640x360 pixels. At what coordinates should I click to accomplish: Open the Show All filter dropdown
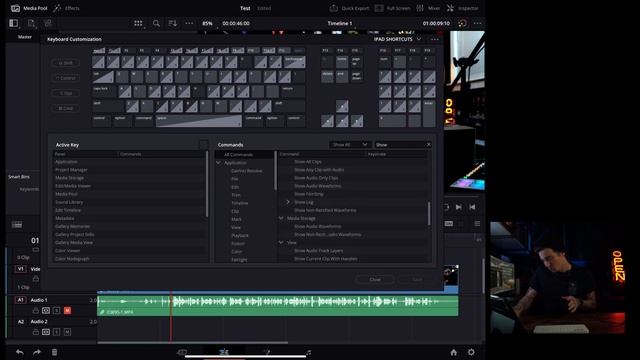(x=350, y=144)
